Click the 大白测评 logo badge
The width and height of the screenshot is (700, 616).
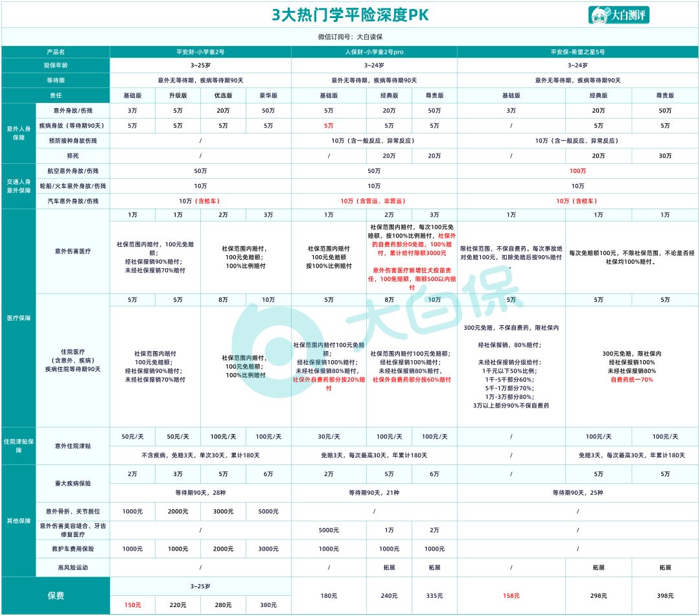tap(618, 15)
